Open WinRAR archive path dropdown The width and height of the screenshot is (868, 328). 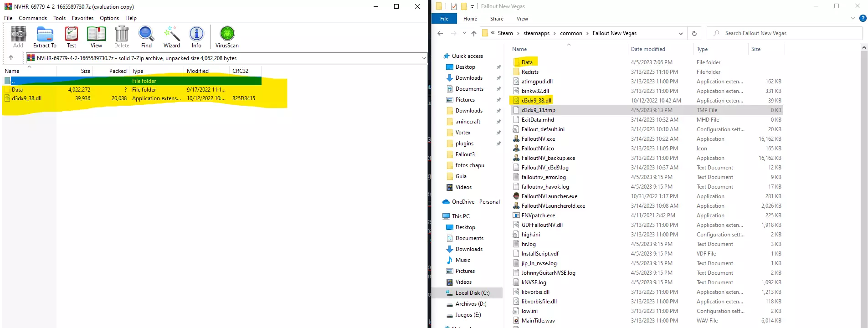tap(423, 58)
